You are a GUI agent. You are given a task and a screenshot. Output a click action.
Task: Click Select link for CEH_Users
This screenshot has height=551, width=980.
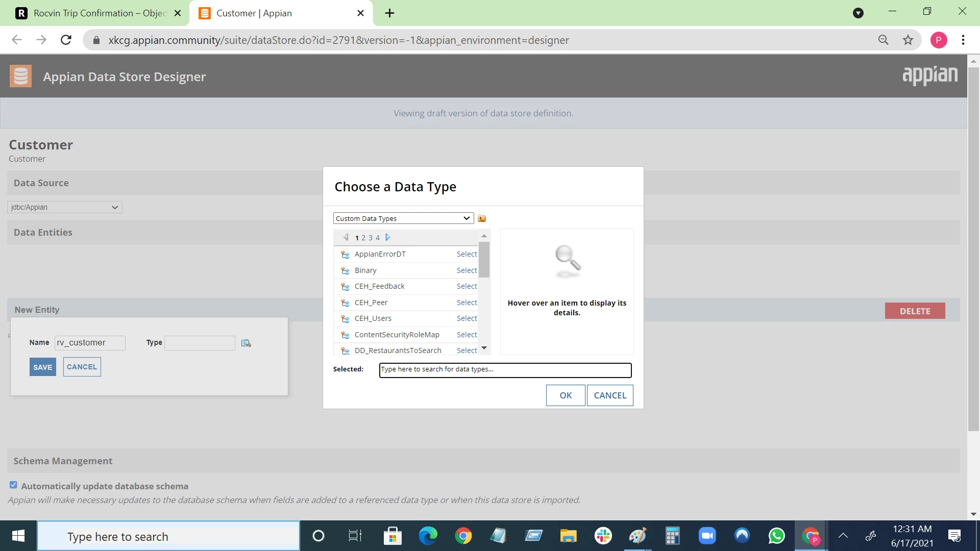click(x=467, y=318)
